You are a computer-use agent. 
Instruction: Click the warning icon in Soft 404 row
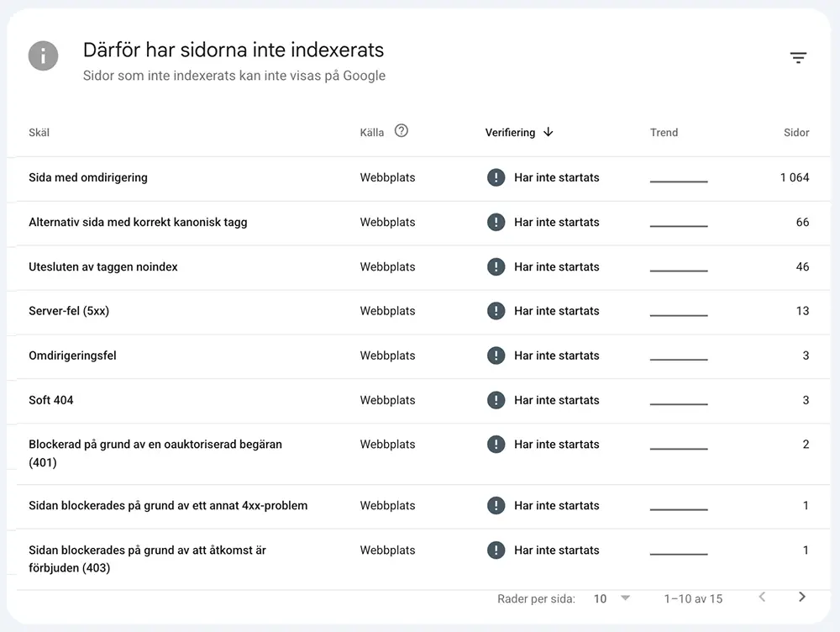click(x=496, y=400)
